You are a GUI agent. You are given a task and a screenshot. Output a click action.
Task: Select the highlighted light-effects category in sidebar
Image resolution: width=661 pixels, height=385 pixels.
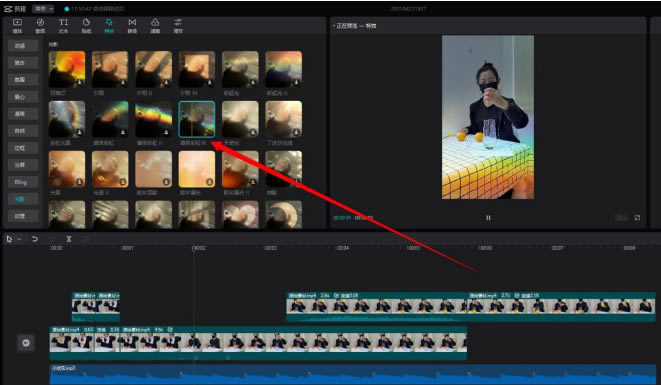coord(23,199)
